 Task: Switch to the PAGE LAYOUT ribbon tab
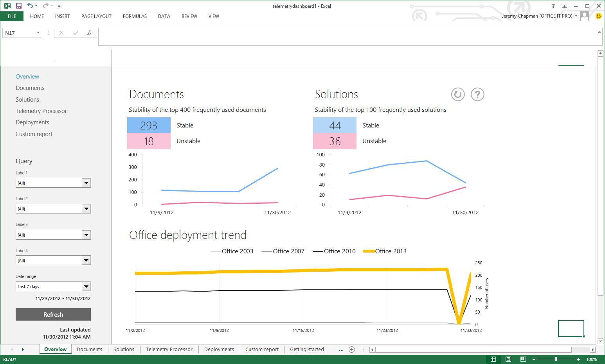[96, 16]
